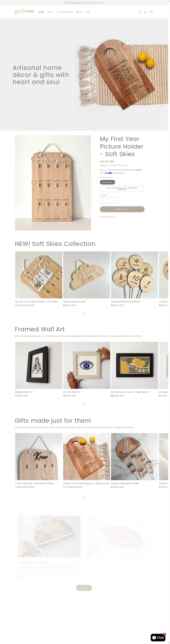
Task: Go to next slide in Soft Skies Collection
Action: point(90,314)
